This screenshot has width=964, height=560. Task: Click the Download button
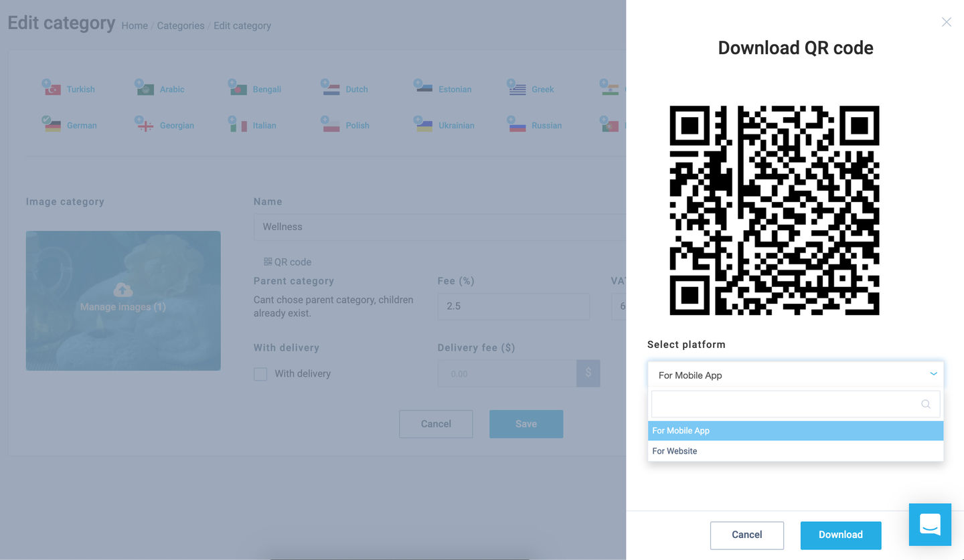pyautogui.click(x=841, y=535)
